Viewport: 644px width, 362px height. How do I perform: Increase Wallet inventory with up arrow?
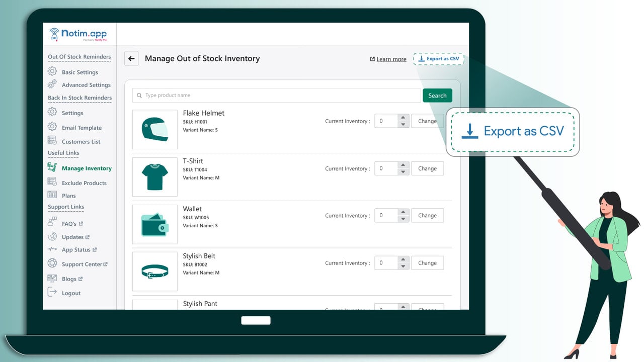(403, 212)
